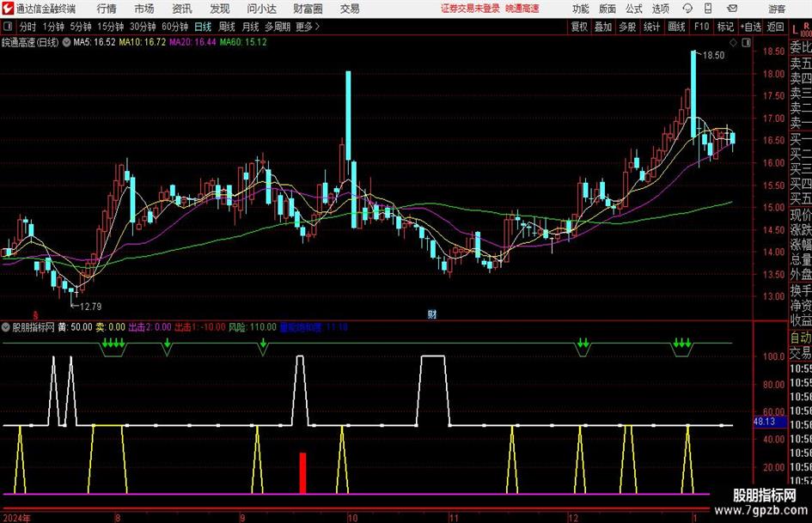The image size is (812, 523).
Task: Click the red 皖通高速 title link
Action: click(x=522, y=9)
